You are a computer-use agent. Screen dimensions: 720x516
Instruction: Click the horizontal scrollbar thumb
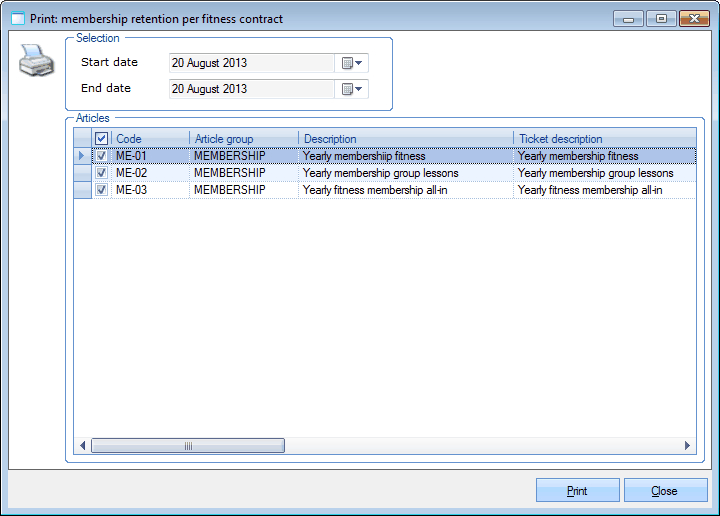coord(187,446)
